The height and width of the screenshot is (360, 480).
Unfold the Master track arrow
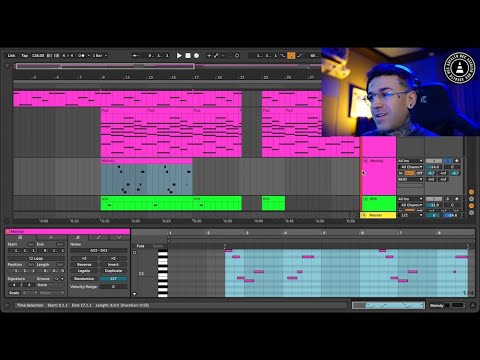(x=364, y=215)
